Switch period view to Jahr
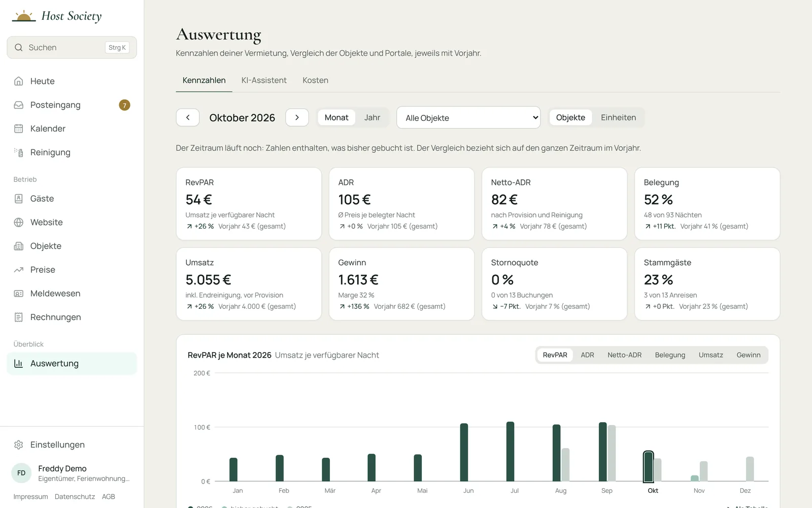Image resolution: width=812 pixels, height=508 pixels. pyautogui.click(x=372, y=117)
